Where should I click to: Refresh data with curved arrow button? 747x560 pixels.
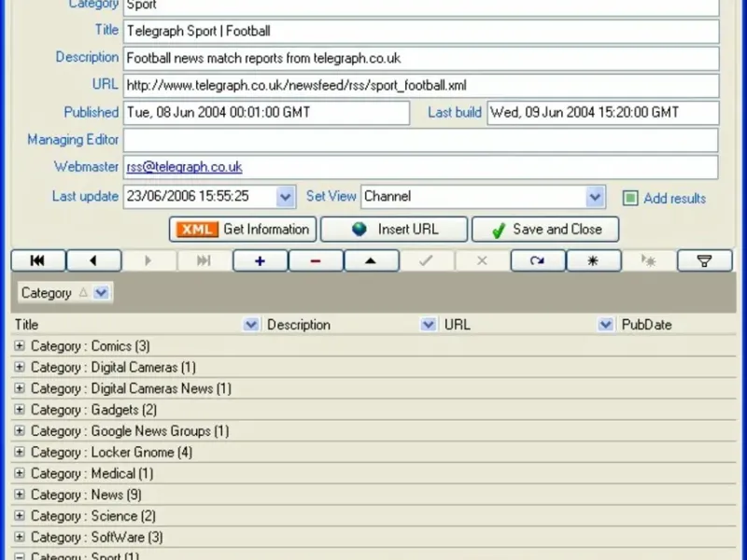(x=538, y=260)
